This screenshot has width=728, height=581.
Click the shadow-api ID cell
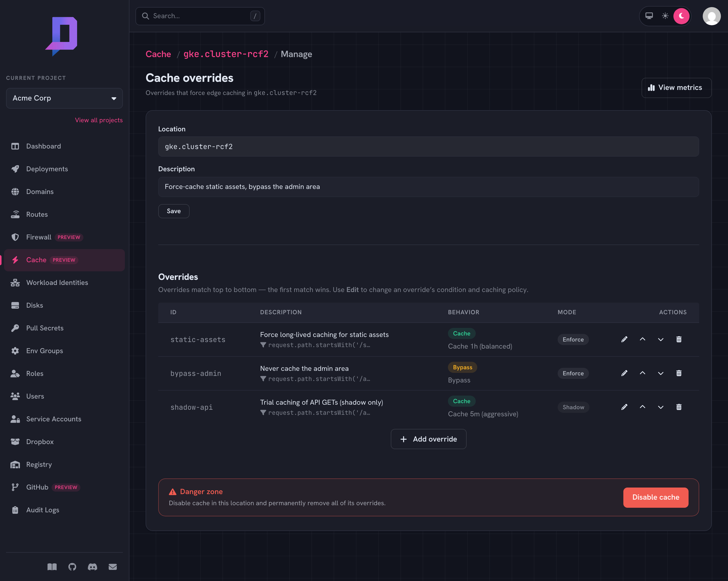(191, 407)
